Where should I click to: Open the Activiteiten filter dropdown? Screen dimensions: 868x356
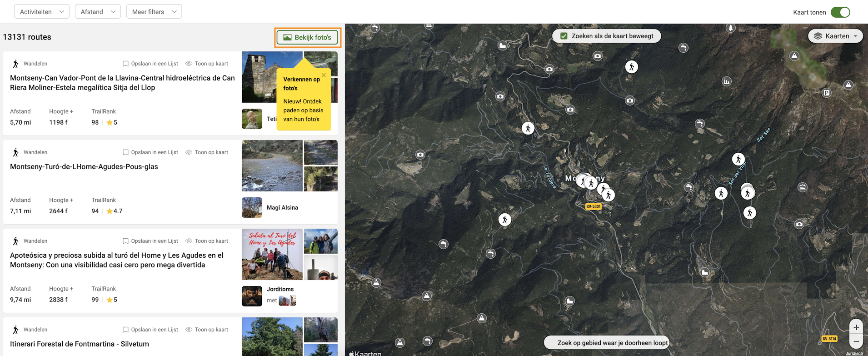point(42,12)
